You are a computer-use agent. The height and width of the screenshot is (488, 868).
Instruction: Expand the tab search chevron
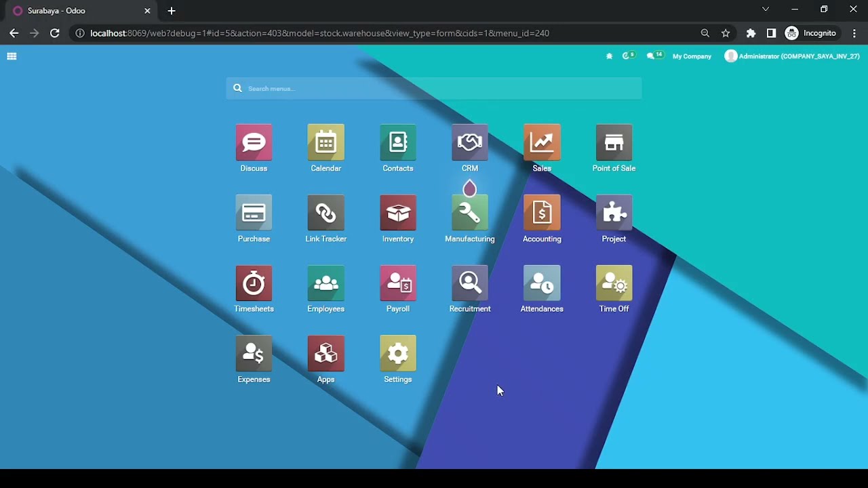click(766, 9)
